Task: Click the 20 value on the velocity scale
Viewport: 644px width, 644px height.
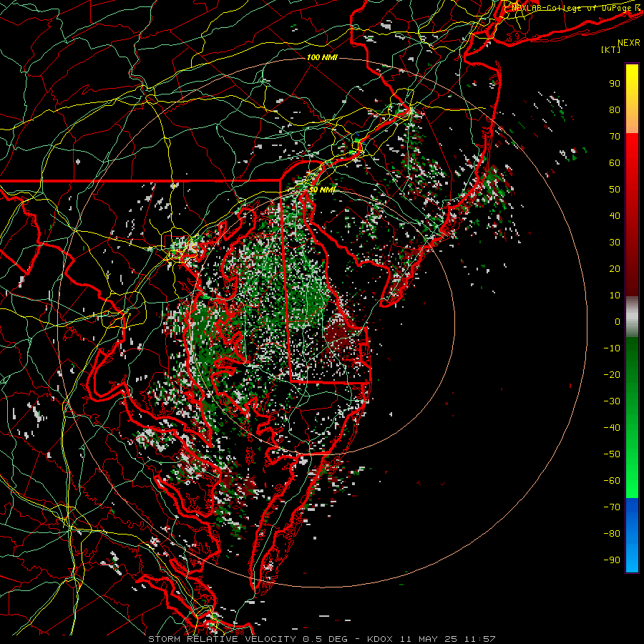Action: (x=615, y=268)
